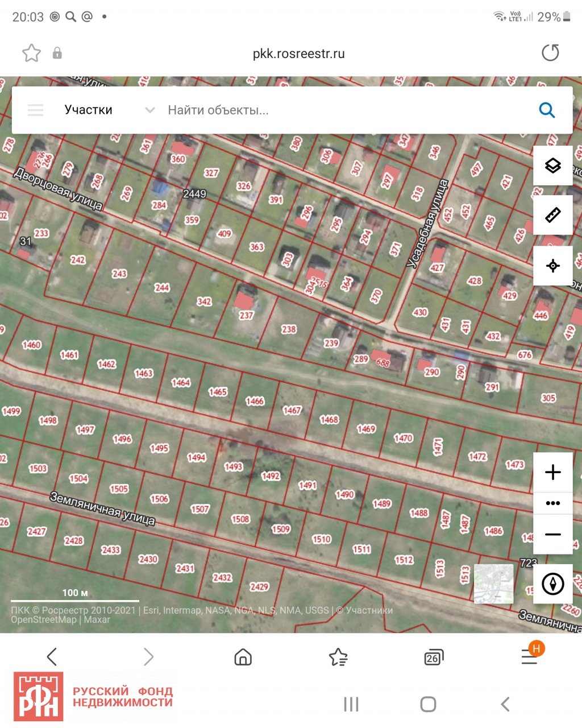Click the Усадебная улица street label
The height and width of the screenshot is (728, 582).
tap(427, 224)
